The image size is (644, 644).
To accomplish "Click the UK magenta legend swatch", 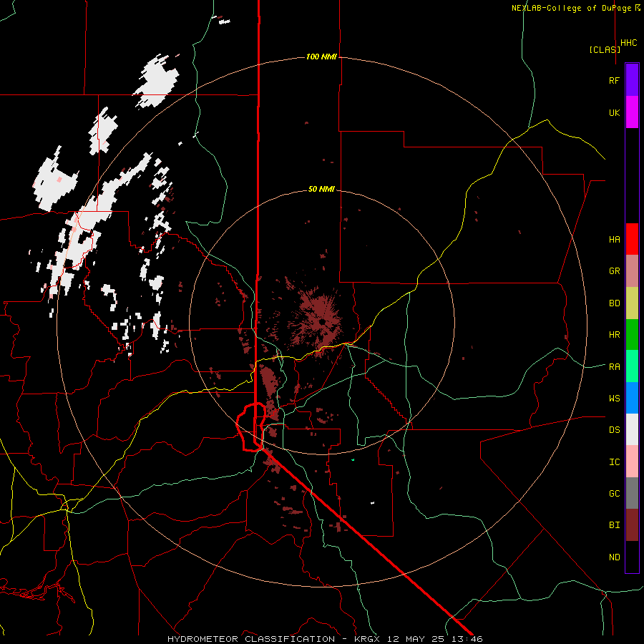I will pyautogui.click(x=632, y=112).
